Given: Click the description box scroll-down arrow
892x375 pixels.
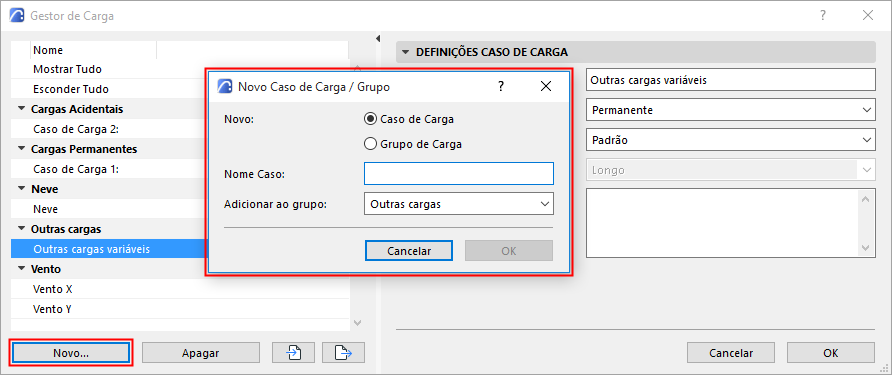Looking at the screenshot, I should coord(866,248).
